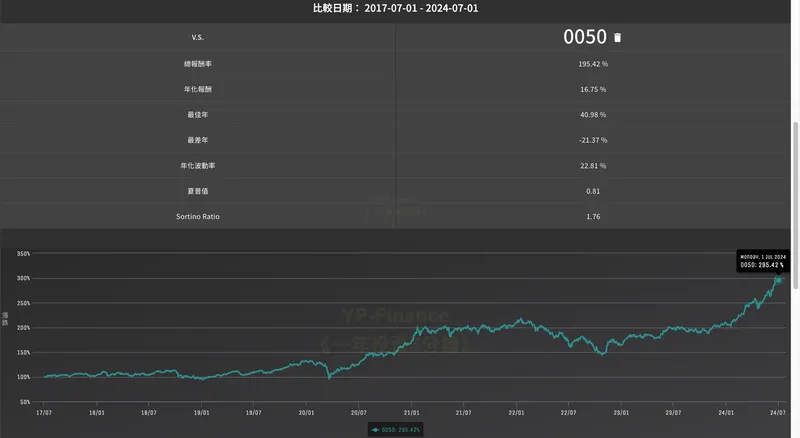Click the 300% y-axis label

pos(23,278)
